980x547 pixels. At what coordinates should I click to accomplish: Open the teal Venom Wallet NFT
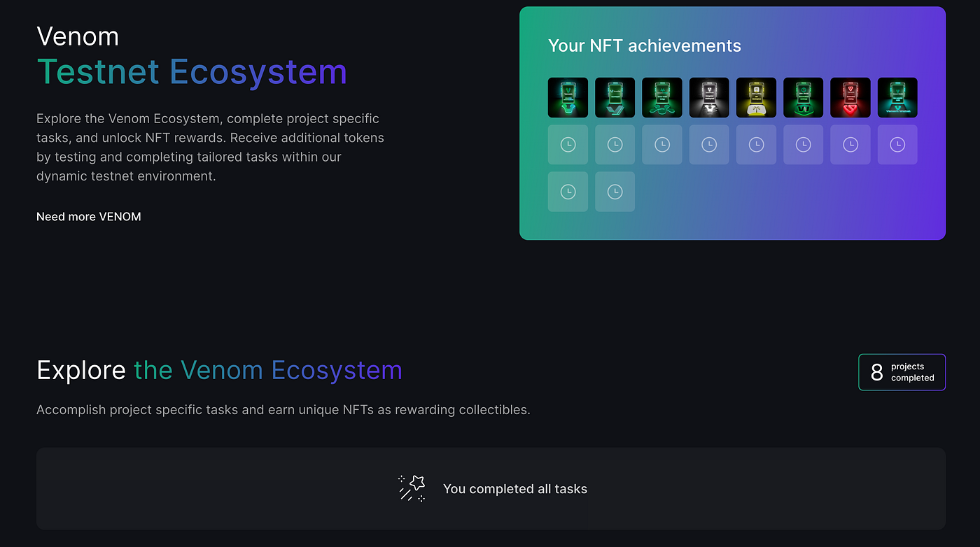897,97
